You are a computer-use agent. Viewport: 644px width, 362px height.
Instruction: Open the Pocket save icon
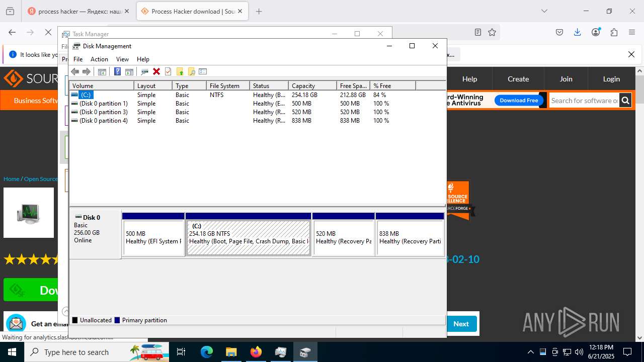coord(559,32)
